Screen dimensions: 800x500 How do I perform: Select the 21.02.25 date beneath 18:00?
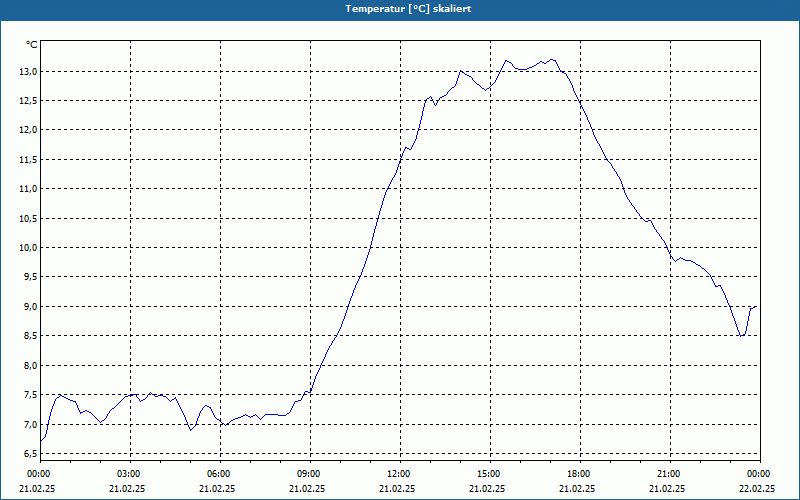pos(577,488)
